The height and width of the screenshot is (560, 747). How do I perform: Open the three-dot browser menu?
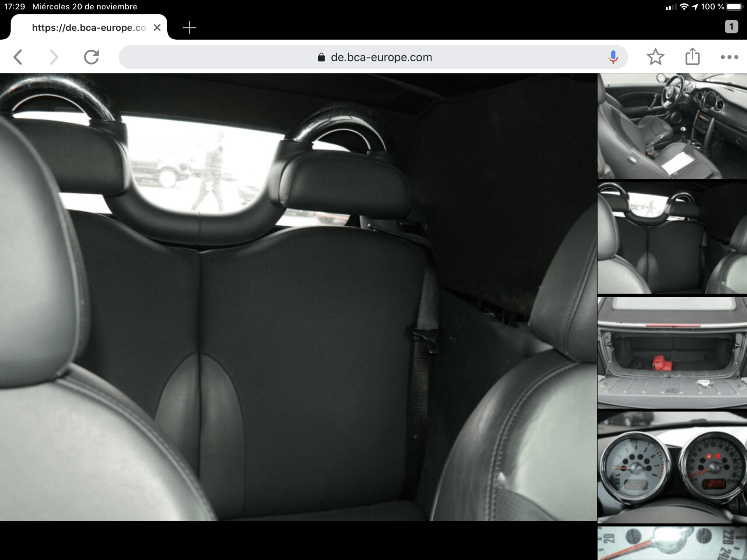coord(729,57)
